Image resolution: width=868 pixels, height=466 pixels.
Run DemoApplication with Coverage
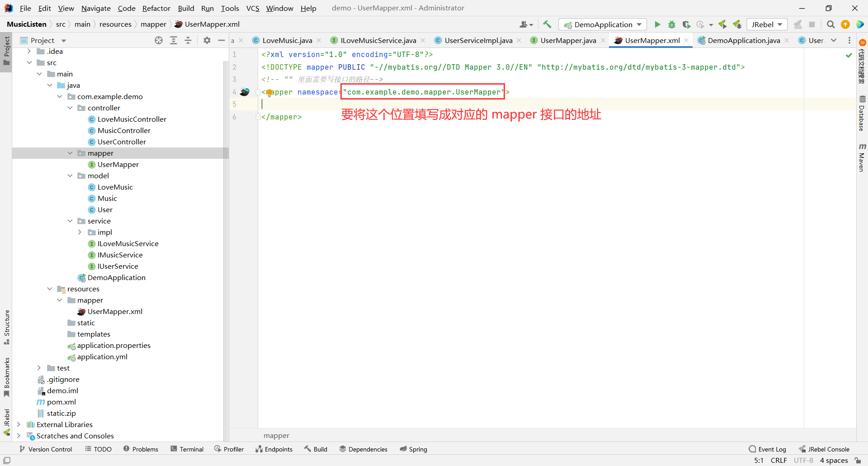coord(686,24)
